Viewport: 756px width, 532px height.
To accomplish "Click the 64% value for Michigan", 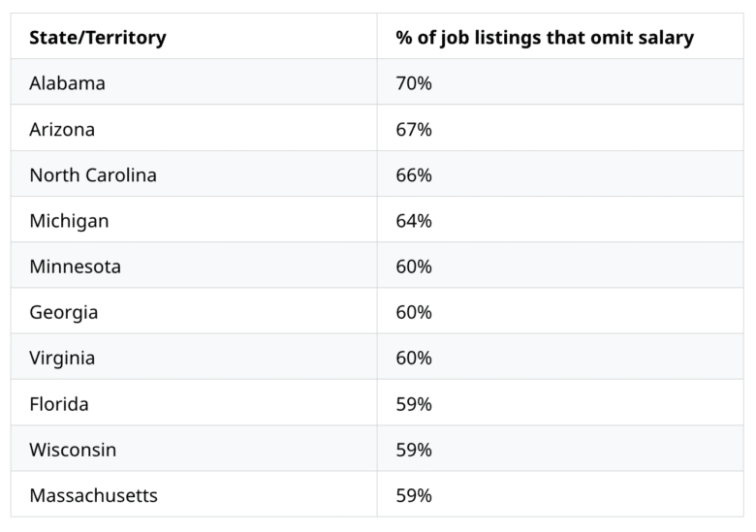I will click(414, 221).
